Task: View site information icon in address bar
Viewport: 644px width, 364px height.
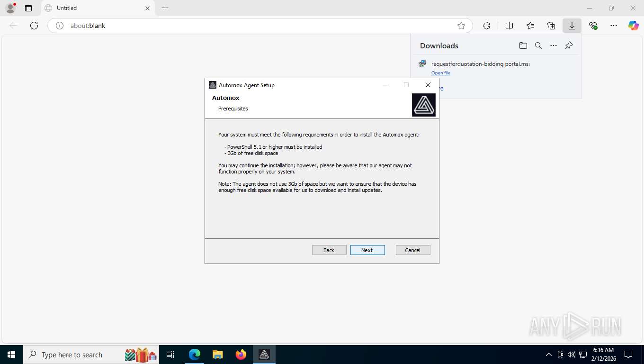Action: tap(60, 26)
